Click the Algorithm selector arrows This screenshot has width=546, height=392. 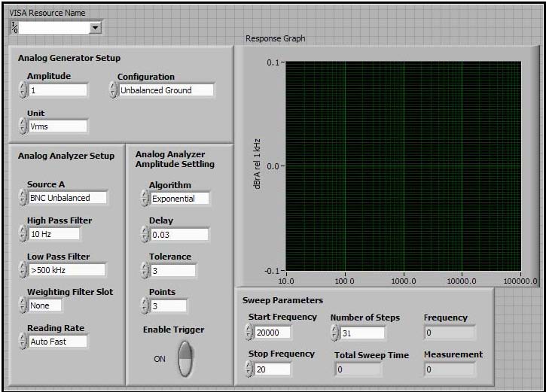point(145,199)
